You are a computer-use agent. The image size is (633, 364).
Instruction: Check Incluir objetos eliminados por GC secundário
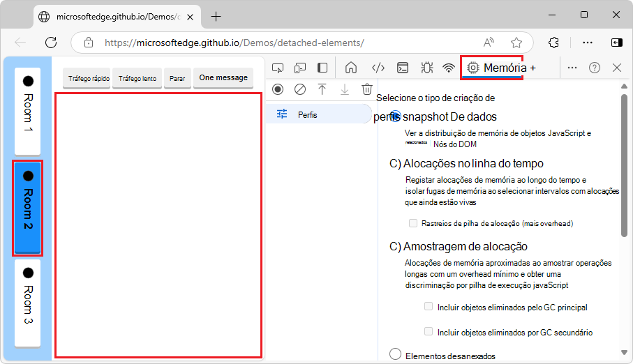429,332
